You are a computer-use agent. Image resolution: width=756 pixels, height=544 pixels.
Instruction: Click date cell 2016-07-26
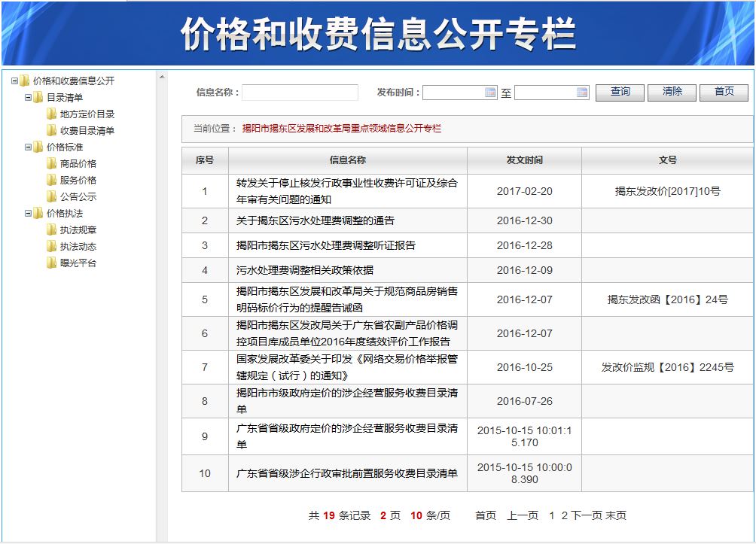(x=525, y=401)
